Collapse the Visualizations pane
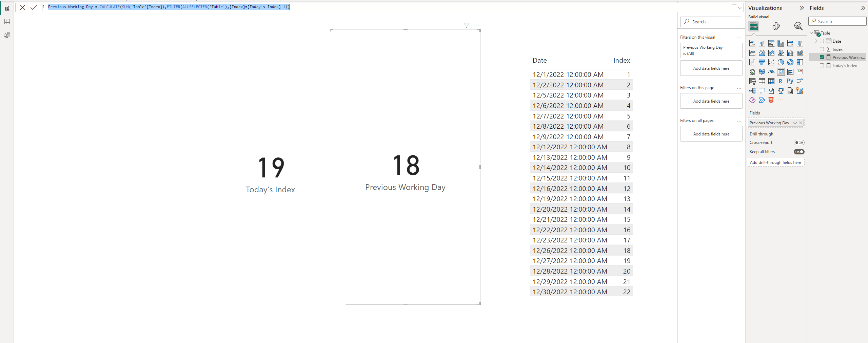The image size is (868, 343). click(x=802, y=8)
